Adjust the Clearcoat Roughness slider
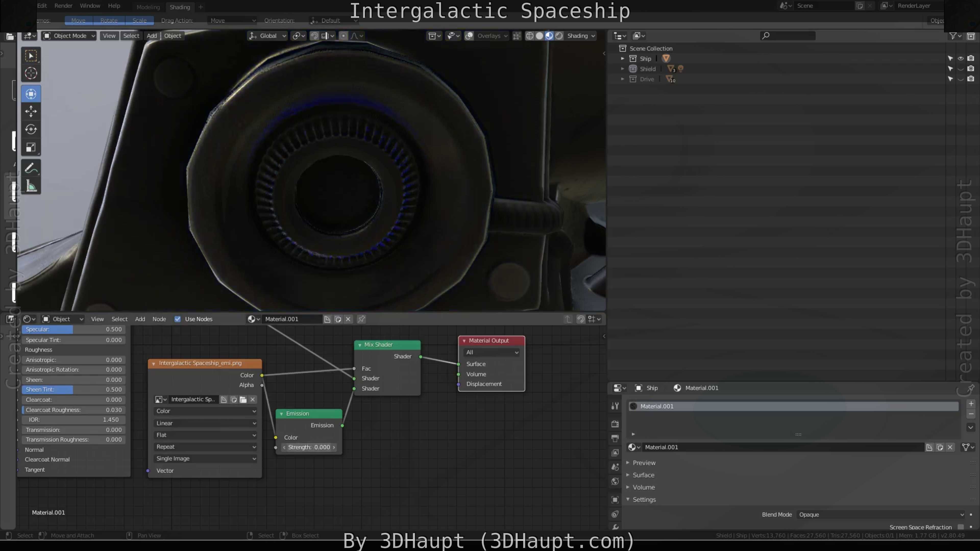 coord(74,410)
